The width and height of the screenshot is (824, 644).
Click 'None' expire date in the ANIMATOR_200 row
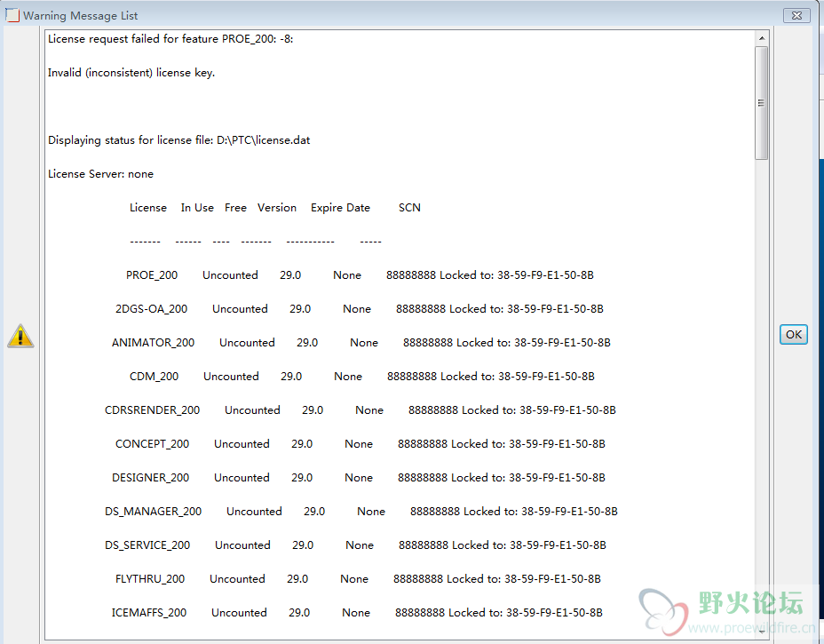pyautogui.click(x=364, y=343)
